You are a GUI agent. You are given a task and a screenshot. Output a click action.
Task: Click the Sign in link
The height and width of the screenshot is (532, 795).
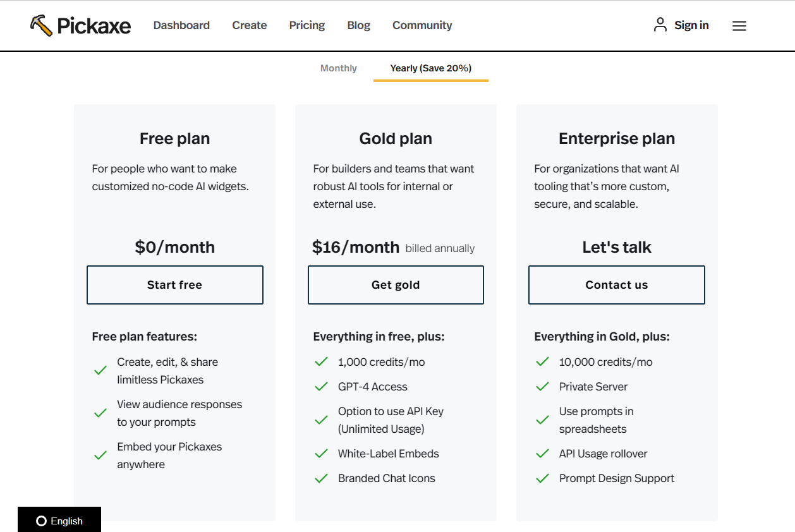691,25
